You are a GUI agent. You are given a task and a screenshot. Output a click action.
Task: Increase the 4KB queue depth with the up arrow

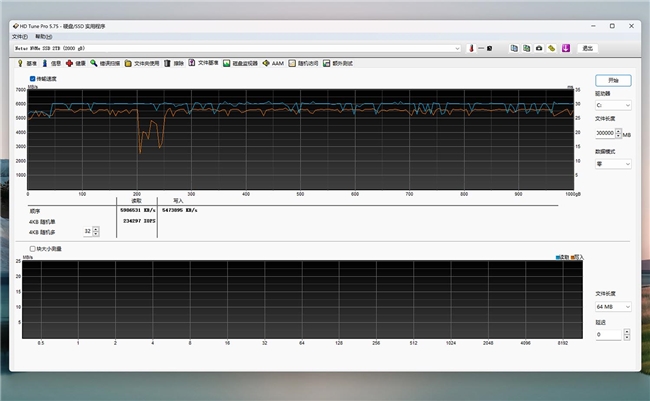coord(96,229)
